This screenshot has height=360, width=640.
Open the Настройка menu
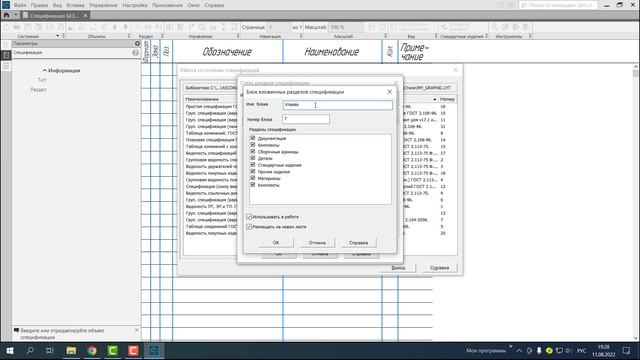click(x=135, y=5)
